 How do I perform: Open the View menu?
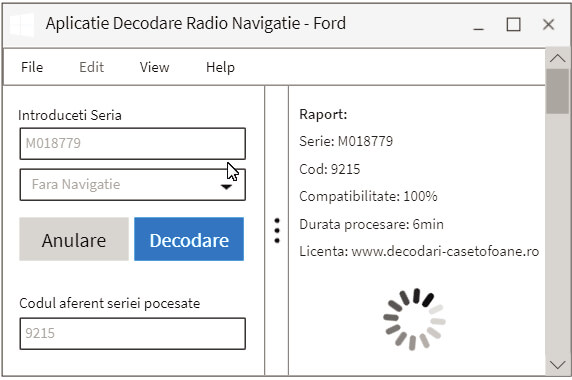154,67
